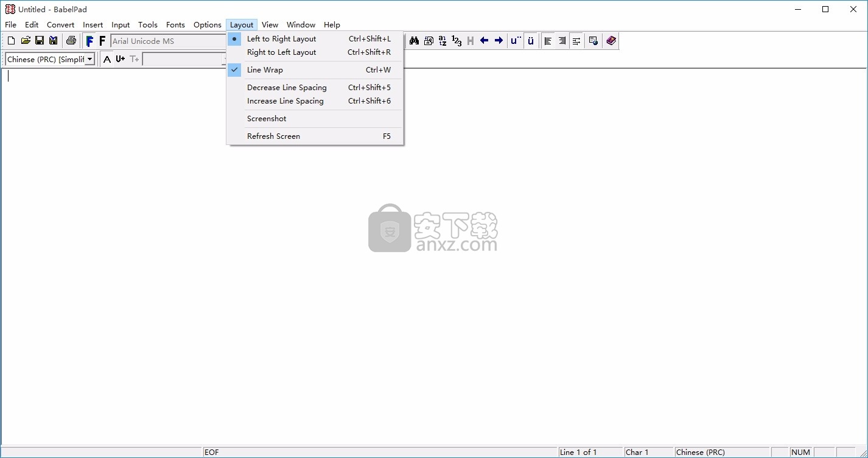
Task: Save the document with the floppy icon
Action: [40, 41]
